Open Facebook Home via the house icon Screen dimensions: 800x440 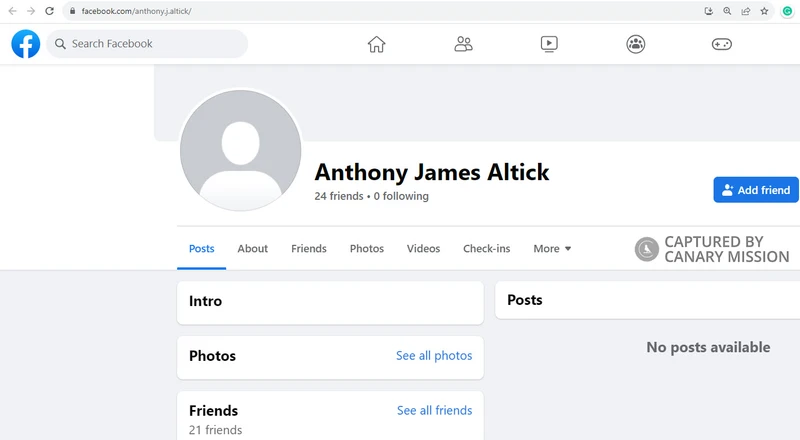[x=377, y=44]
